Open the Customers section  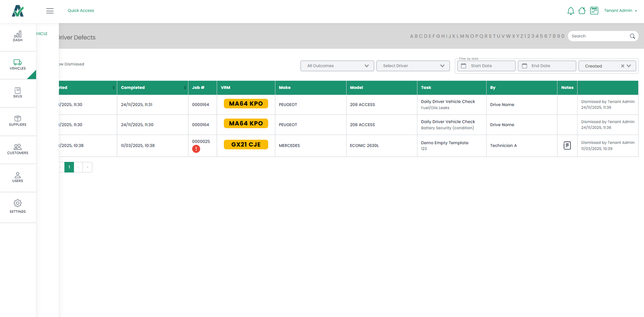tap(18, 149)
